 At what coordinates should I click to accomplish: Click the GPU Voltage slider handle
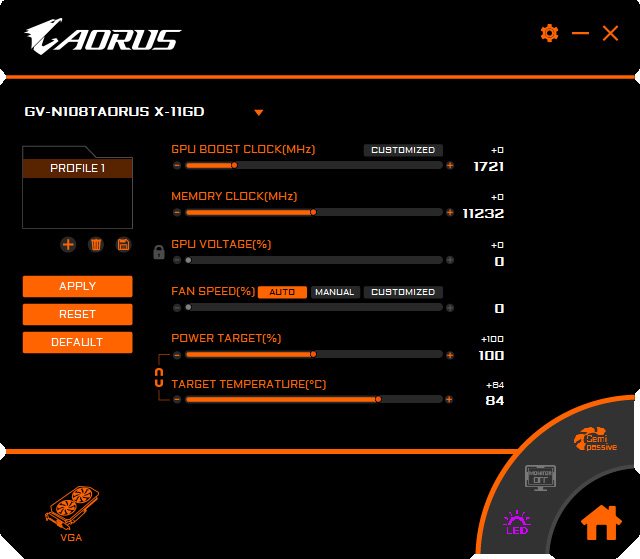[188, 260]
